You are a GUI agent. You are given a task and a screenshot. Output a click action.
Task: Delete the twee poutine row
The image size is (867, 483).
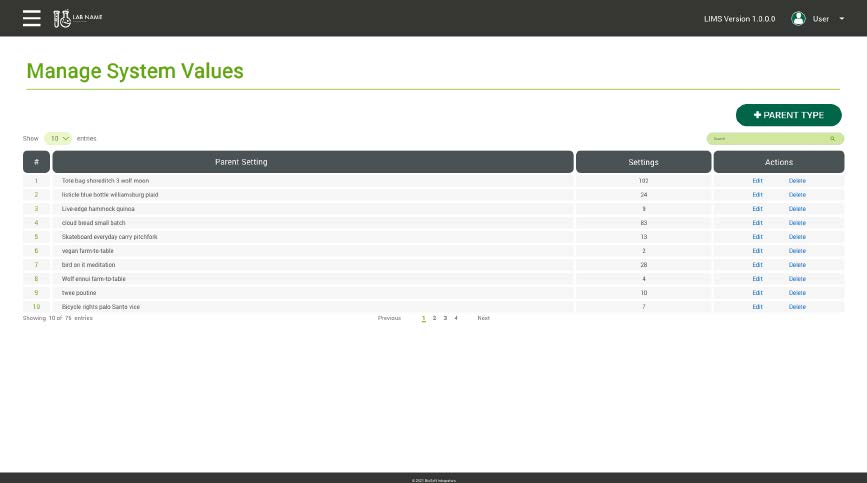(x=797, y=293)
